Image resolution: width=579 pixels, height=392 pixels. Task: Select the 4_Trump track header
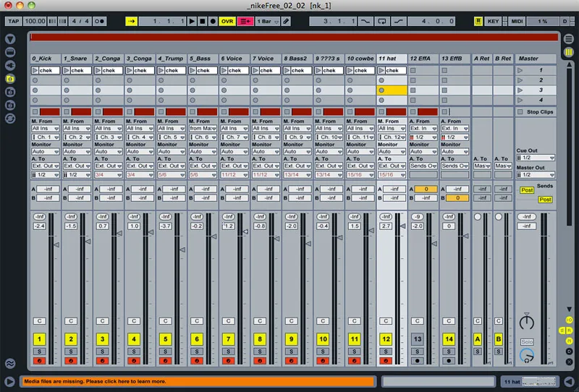click(x=171, y=58)
